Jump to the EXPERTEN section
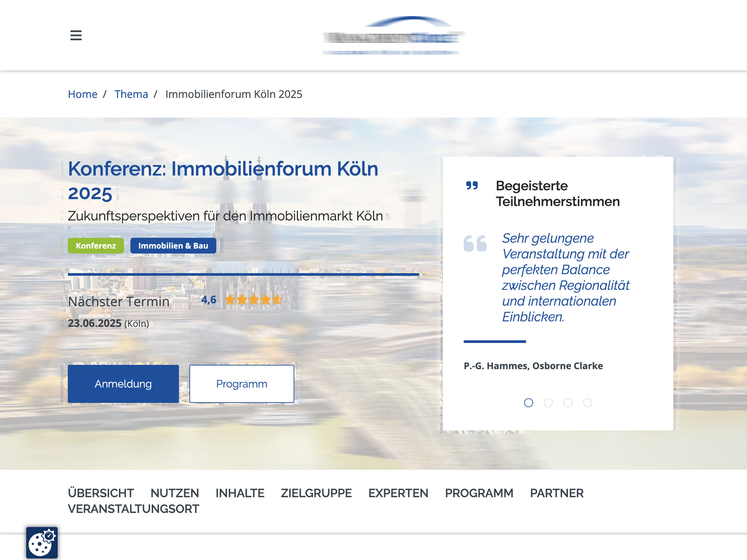The image size is (747, 560). coord(398,493)
